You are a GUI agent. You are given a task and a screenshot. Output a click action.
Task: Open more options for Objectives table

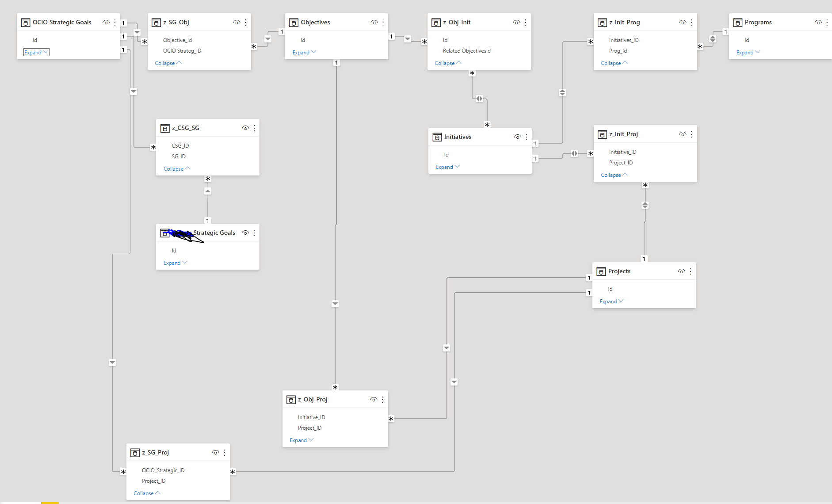tap(383, 23)
